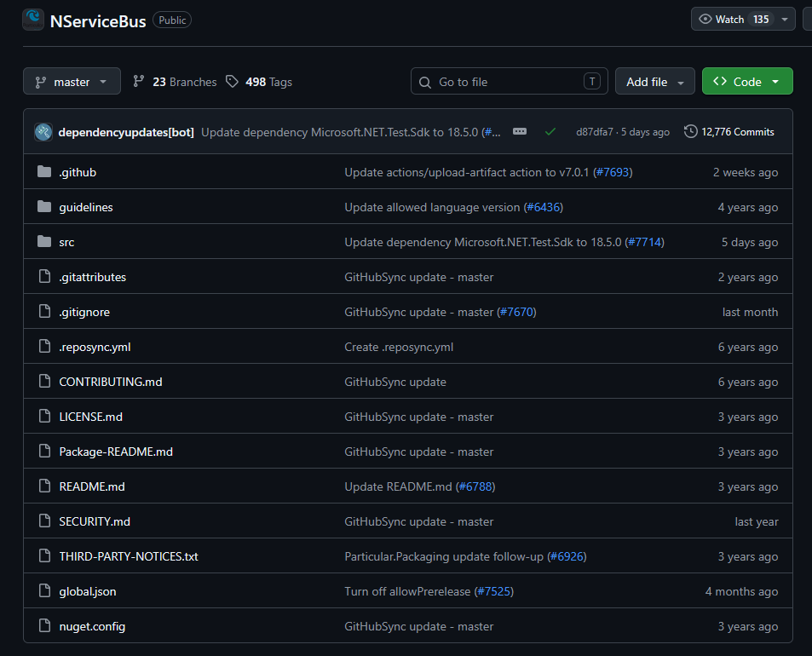The width and height of the screenshot is (812, 656).
Task: Open the master branch selector dropdown
Action: 72,81
